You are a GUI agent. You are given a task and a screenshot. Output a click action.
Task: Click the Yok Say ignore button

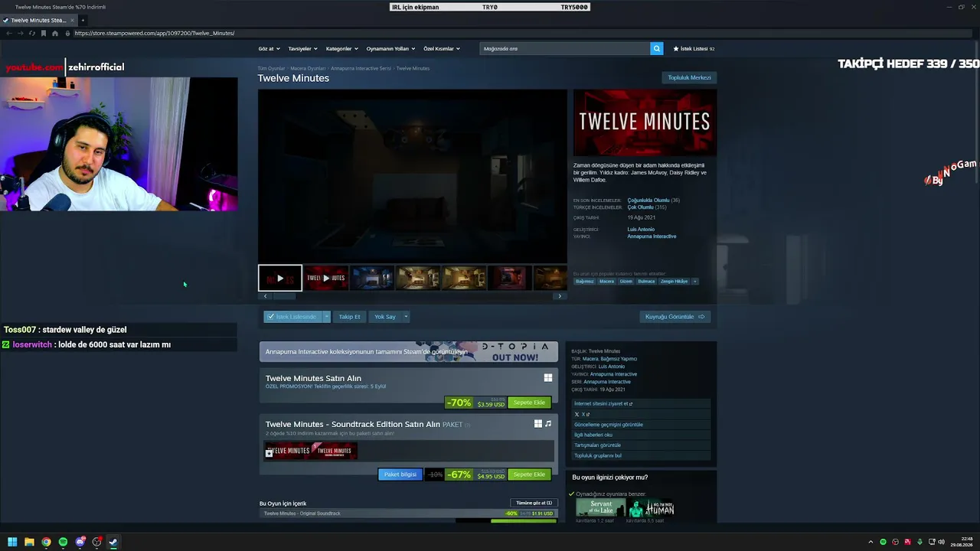(x=385, y=317)
